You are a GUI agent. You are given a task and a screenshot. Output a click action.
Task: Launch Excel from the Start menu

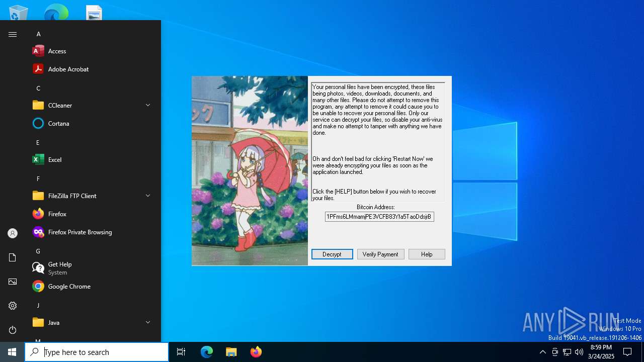click(93, 159)
